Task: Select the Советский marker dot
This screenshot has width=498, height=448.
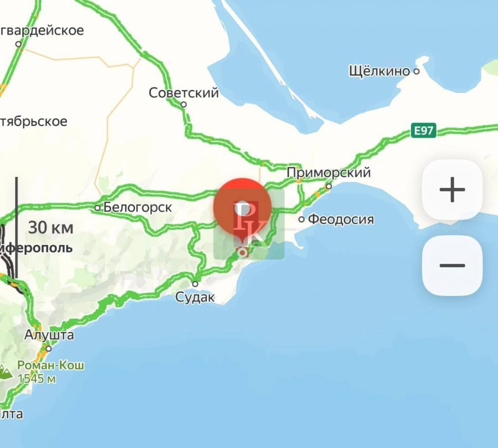Action: [x=183, y=104]
